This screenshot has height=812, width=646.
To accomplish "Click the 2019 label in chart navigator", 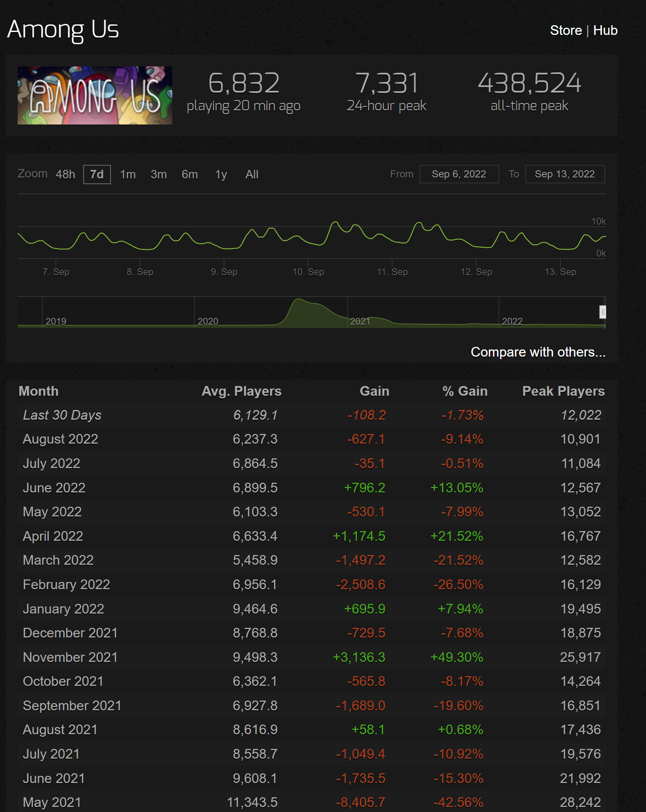I will [x=56, y=321].
